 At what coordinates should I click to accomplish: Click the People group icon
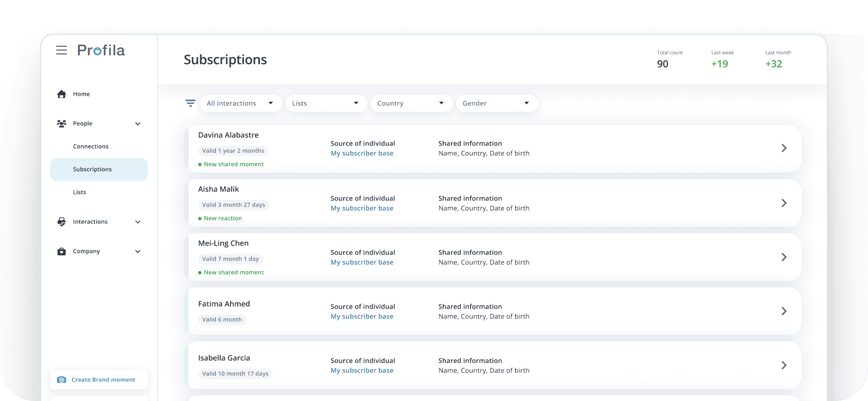(x=61, y=123)
